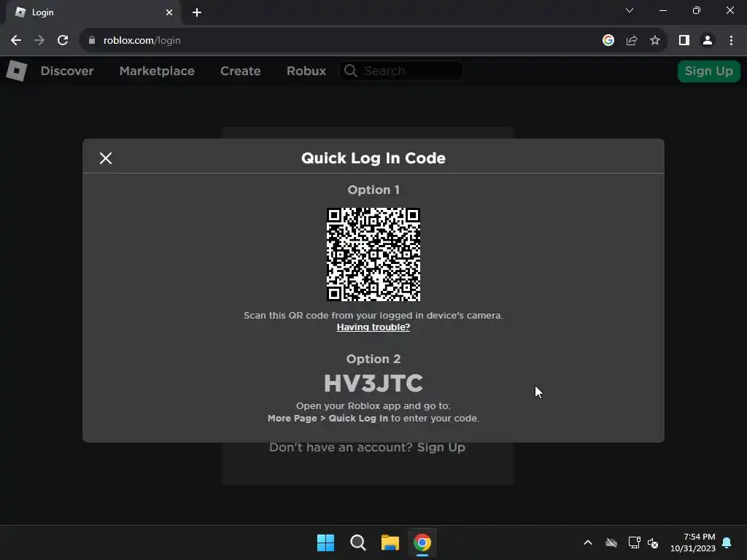The height and width of the screenshot is (560, 747).
Task: Click the network tray icon
Action: pyautogui.click(x=634, y=542)
